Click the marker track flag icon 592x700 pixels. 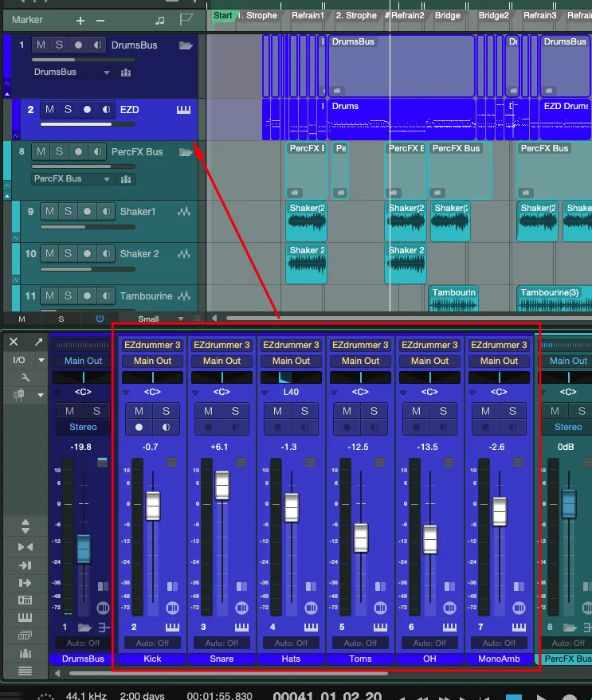click(186, 20)
